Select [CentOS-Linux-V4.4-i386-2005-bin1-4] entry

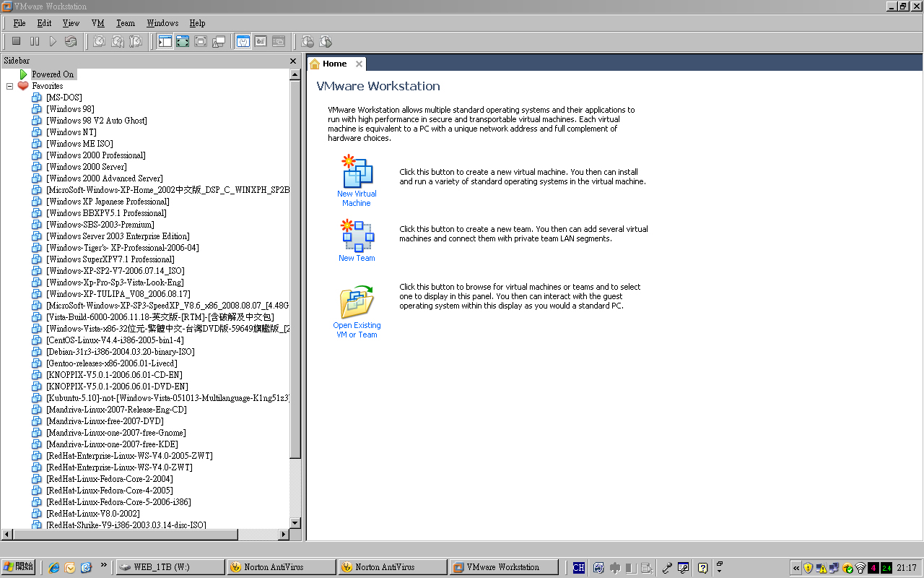click(115, 340)
